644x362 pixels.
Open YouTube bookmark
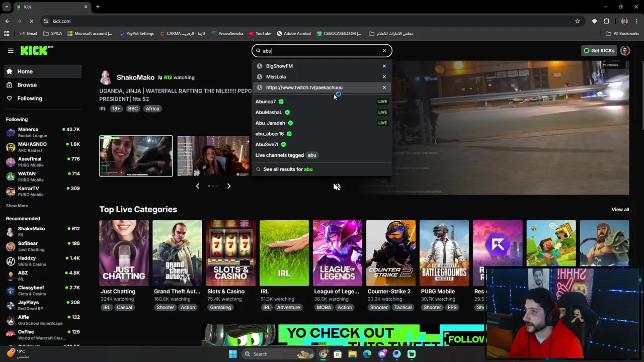pos(260,34)
